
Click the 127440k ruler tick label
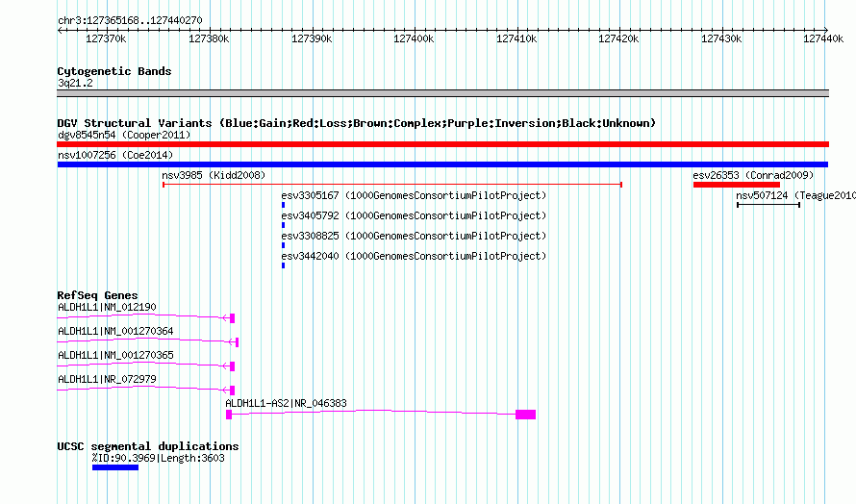click(823, 38)
